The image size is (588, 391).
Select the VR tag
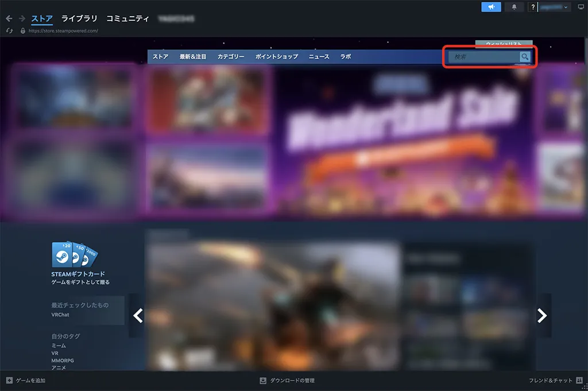pyautogui.click(x=55, y=353)
